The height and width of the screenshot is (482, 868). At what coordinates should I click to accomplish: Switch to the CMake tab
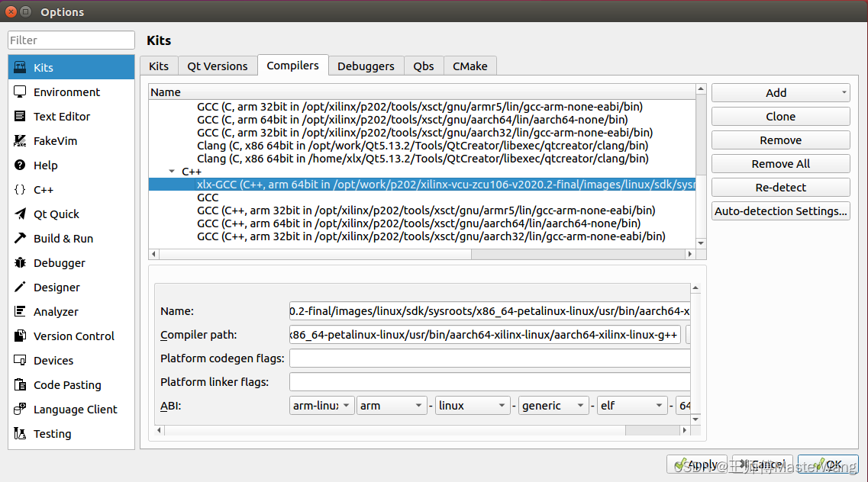click(470, 66)
